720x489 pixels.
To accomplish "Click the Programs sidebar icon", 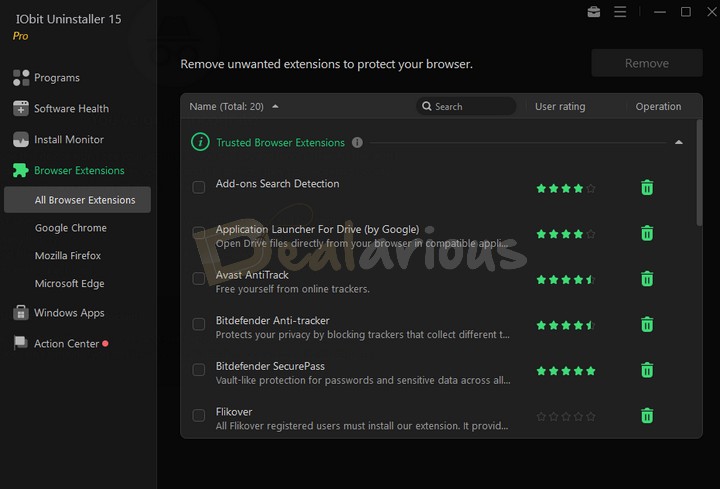I will pos(21,78).
